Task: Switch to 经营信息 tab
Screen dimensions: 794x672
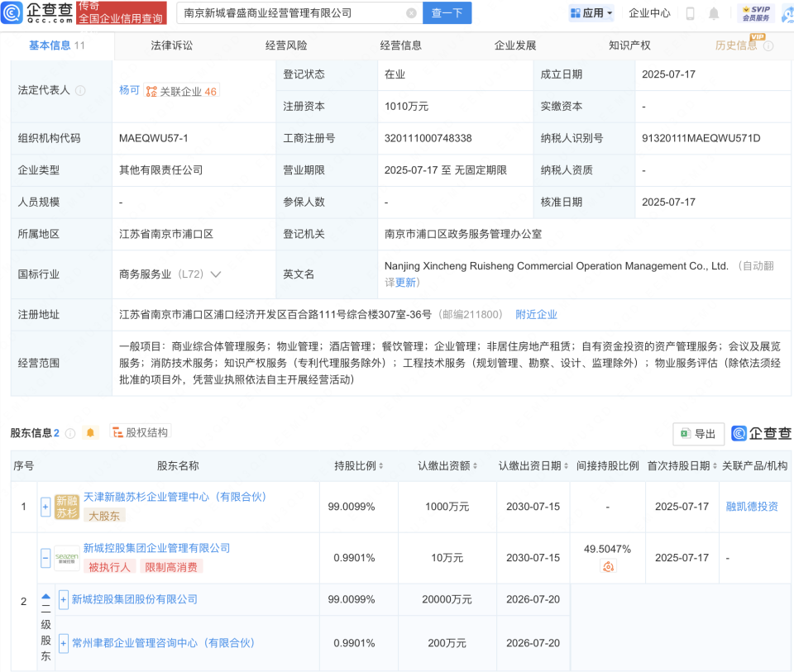Action: (x=400, y=45)
